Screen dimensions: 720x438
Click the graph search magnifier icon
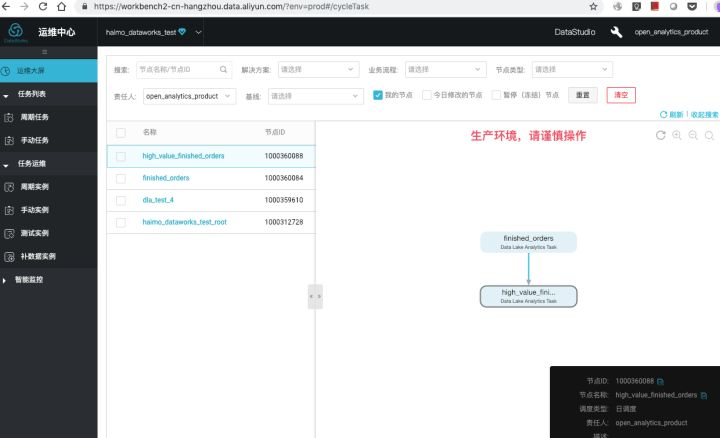coord(709,135)
